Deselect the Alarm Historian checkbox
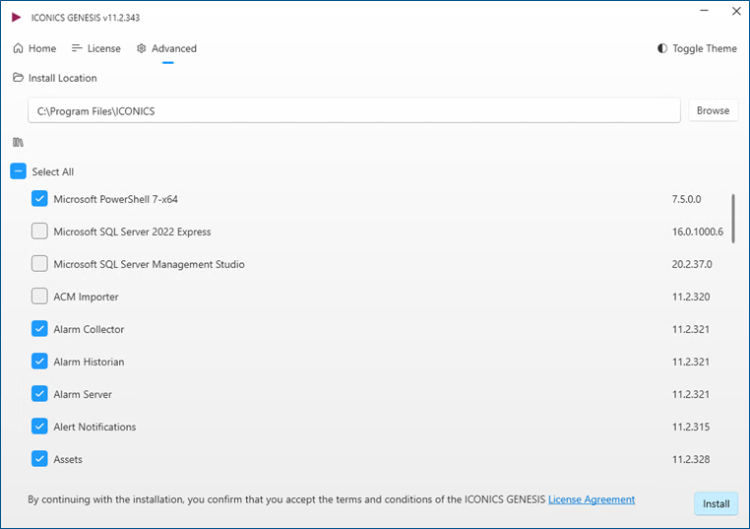 click(x=39, y=361)
